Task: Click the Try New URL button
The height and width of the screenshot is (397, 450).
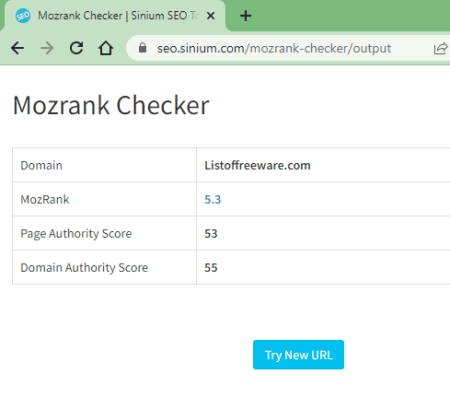Action: [x=298, y=355]
